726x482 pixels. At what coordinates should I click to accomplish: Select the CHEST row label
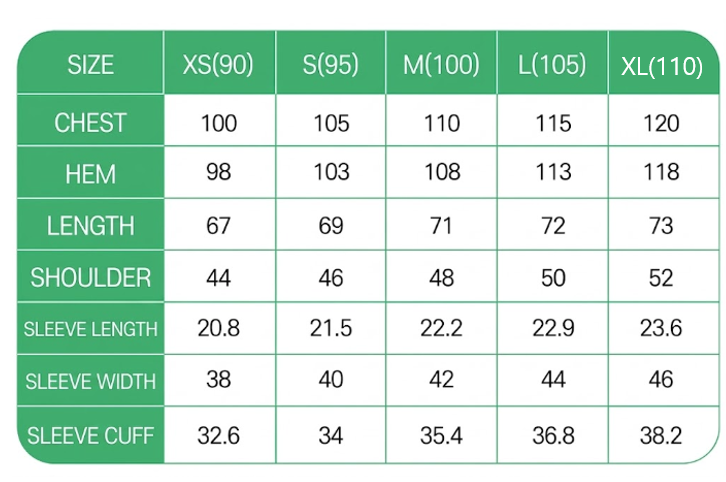click(x=91, y=123)
